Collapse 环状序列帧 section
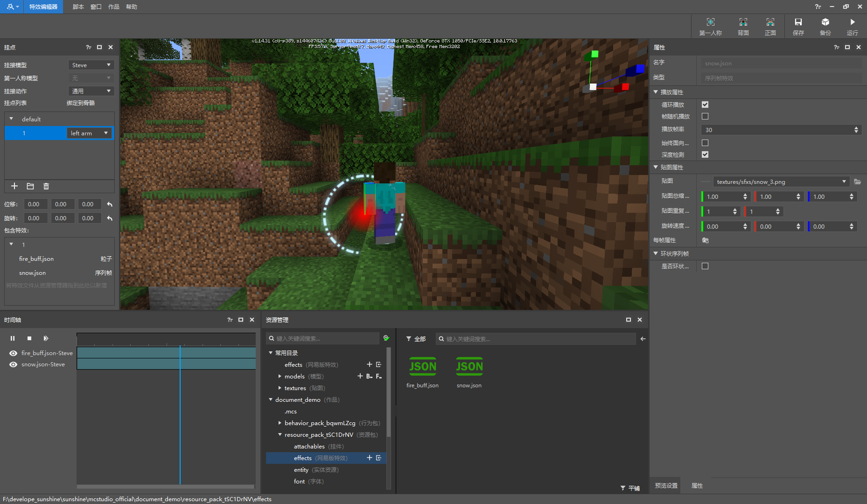Screen dimensions: 867x504 coord(656,253)
